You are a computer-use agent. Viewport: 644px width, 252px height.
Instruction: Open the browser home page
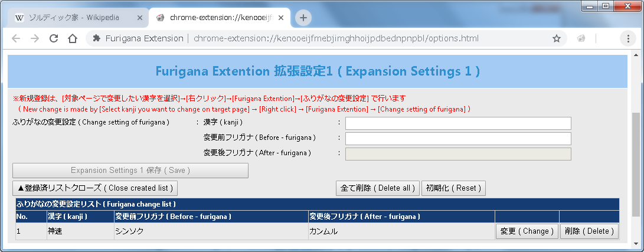(x=73, y=38)
